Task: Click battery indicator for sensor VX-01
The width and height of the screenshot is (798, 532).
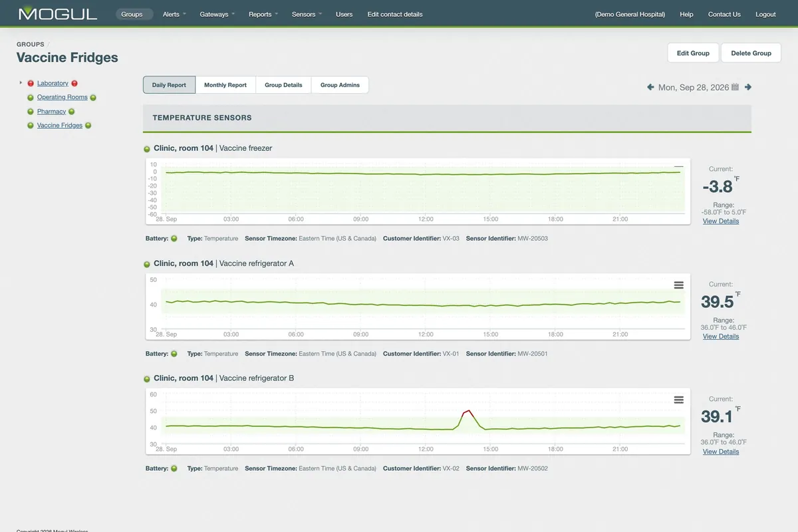Action: click(174, 354)
